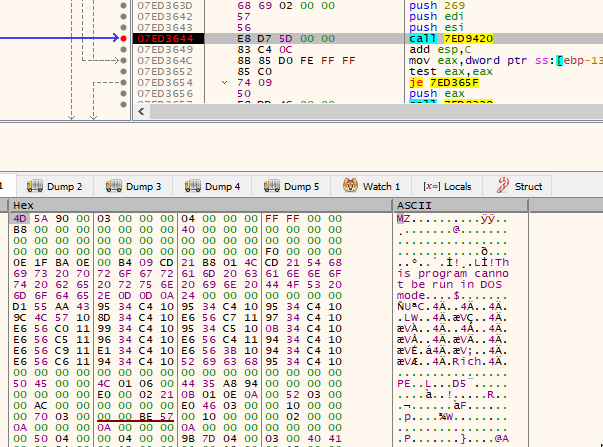This screenshot has width=603, height=447.
Task: Set breakpoint bullet at address 07ED3654
Action: (123, 82)
